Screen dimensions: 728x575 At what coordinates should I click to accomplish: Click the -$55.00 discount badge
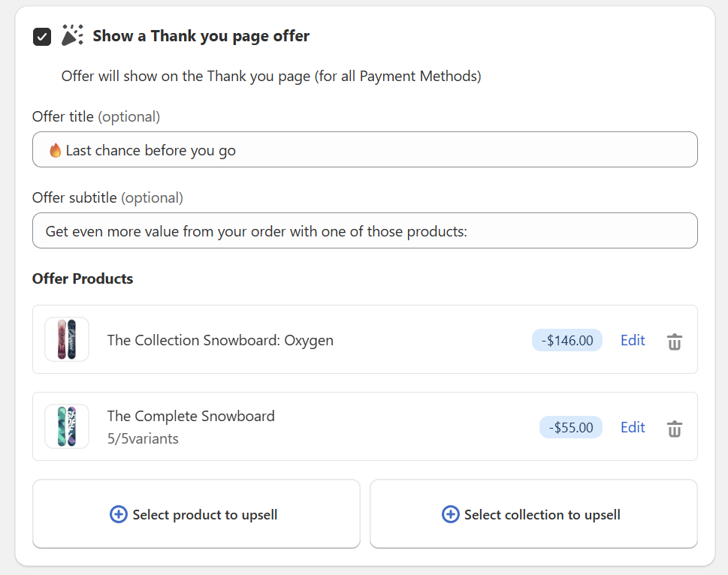(x=571, y=428)
